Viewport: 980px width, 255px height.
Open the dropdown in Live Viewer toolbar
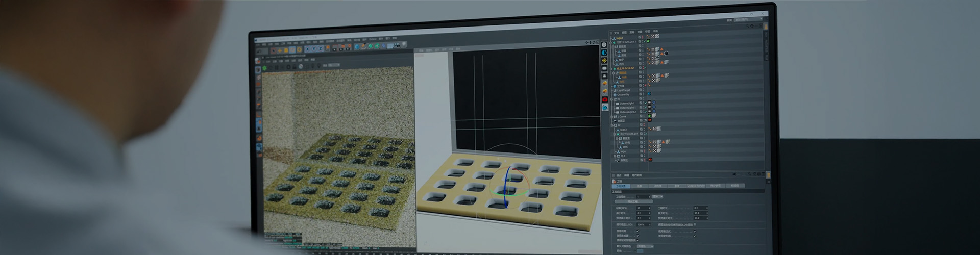334,65
